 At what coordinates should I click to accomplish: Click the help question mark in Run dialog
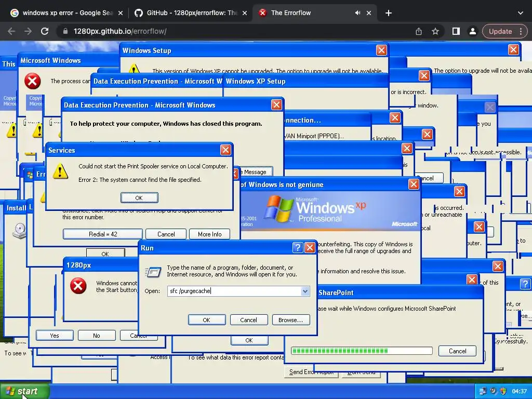[298, 248]
